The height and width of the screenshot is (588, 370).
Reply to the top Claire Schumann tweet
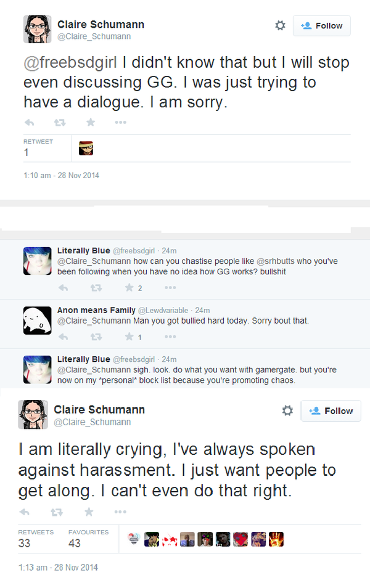pyautogui.click(x=29, y=122)
